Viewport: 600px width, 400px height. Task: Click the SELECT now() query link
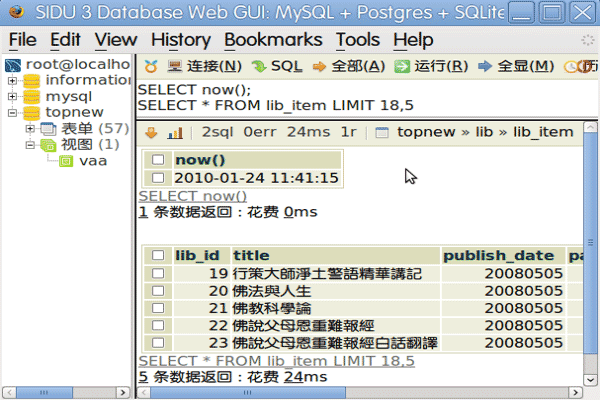pyautogui.click(x=193, y=196)
